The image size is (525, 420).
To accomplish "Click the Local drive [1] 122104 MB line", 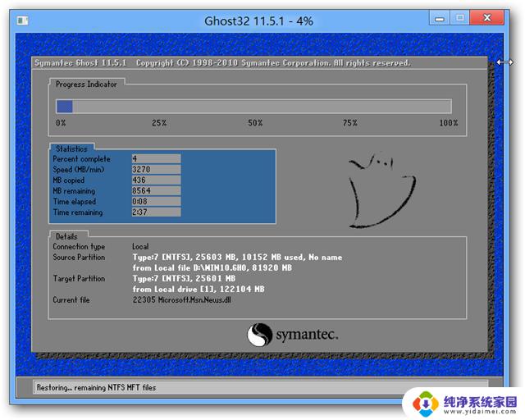I will pos(199,289).
